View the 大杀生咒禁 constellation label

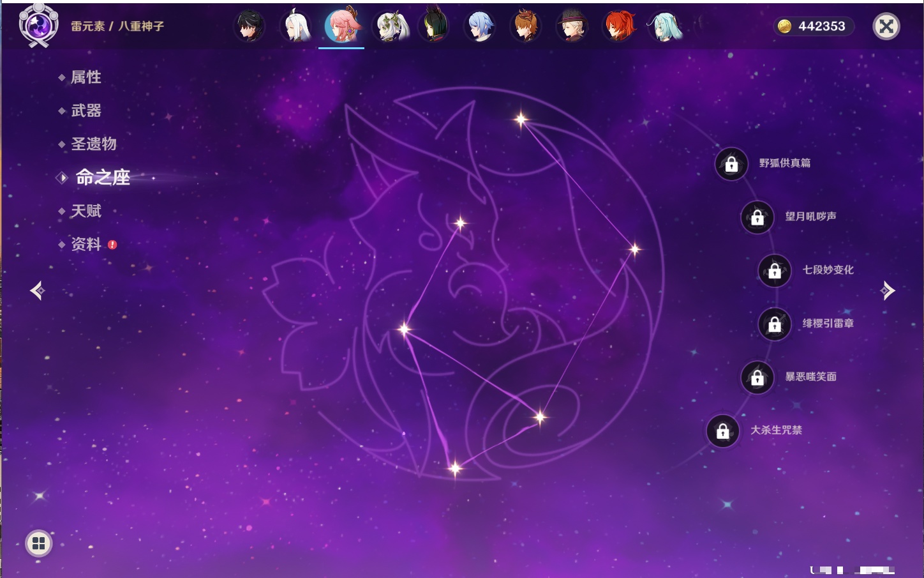(x=777, y=430)
